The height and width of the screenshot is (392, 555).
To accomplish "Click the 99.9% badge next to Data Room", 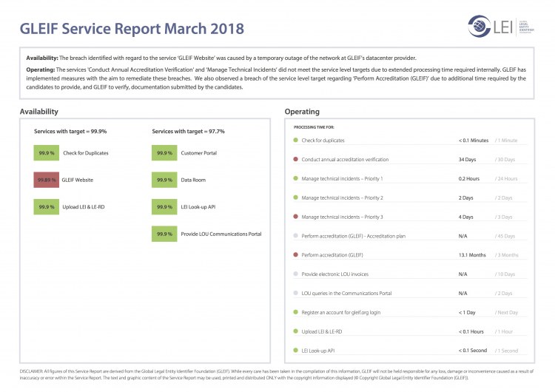I will (x=164, y=180).
